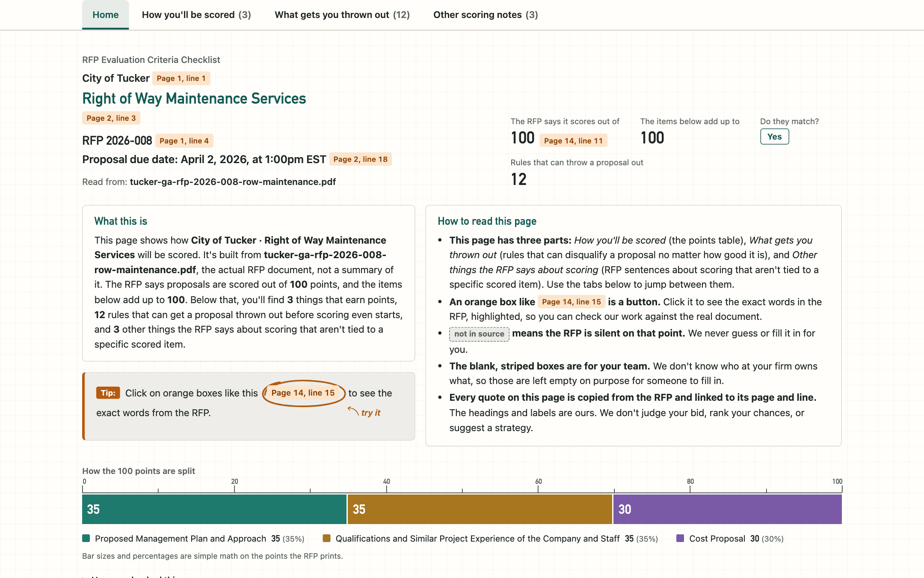Click the purple Cost Proposal legend swatch
This screenshot has height=578, width=924.
click(680, 538)
